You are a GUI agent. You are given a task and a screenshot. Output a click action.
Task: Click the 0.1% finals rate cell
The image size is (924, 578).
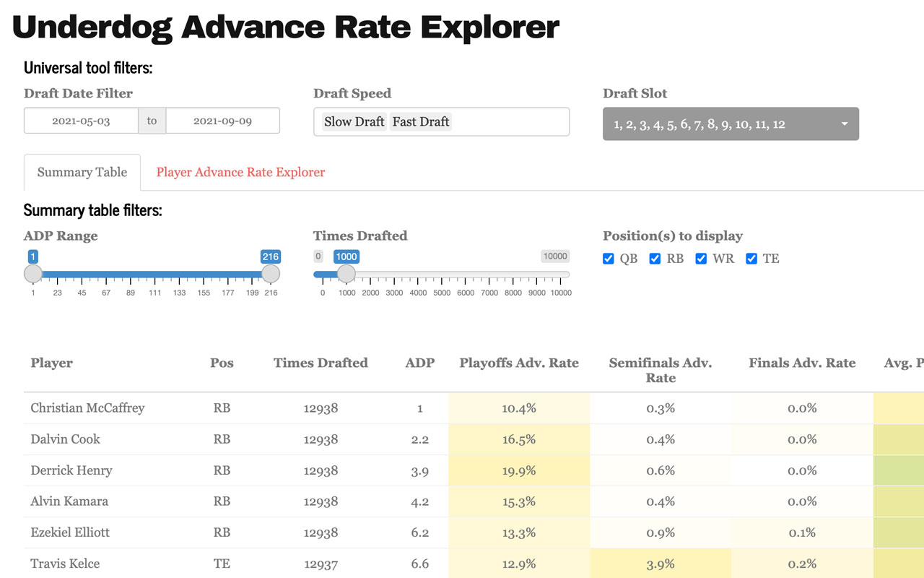click(x=802, y=532)
